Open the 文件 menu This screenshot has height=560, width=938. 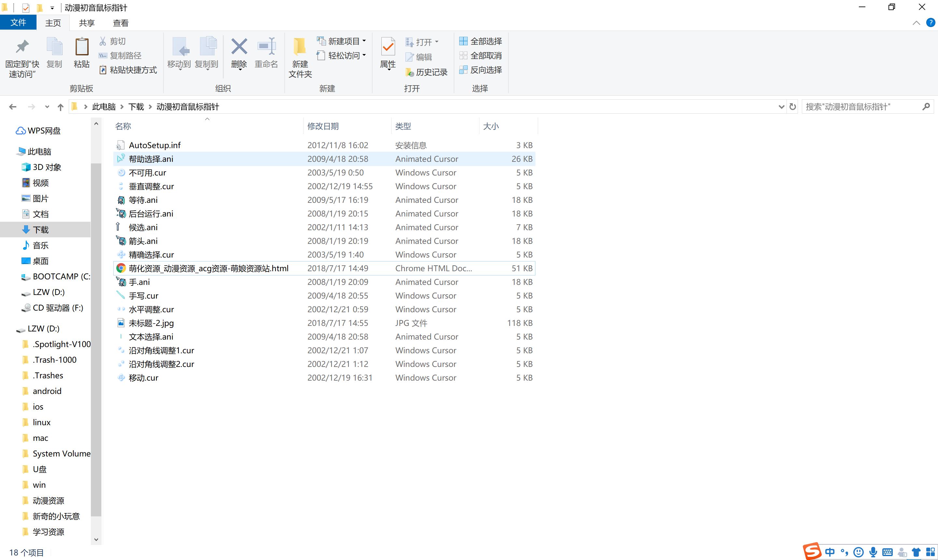(18, 22)
